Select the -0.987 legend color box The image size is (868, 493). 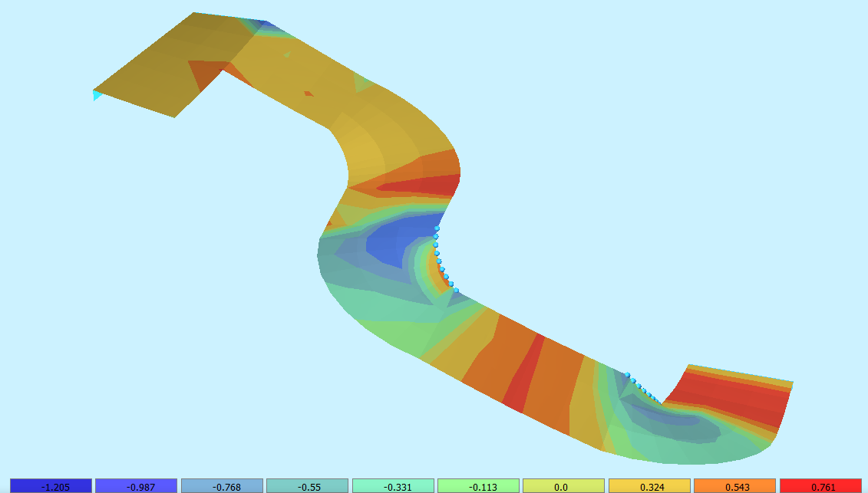coord(136,486)
